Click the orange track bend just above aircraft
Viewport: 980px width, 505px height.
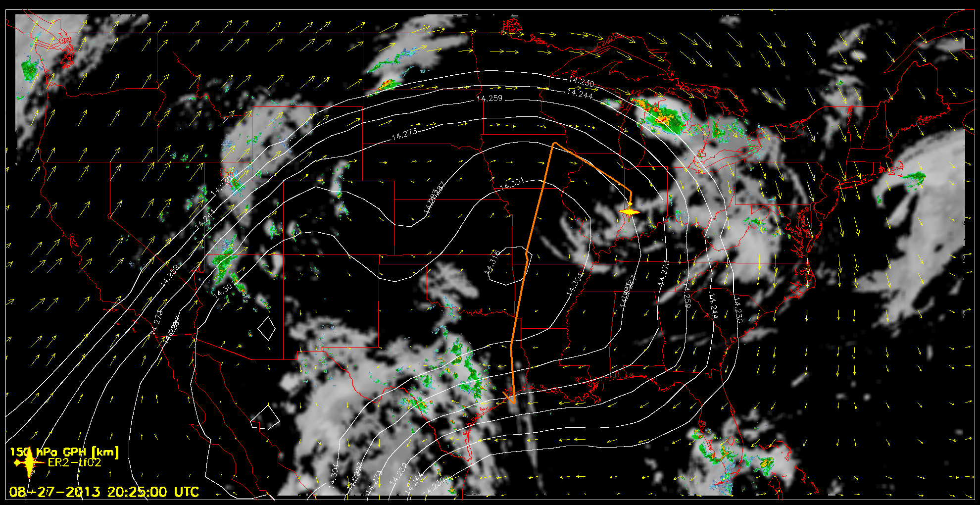[631, 192]
